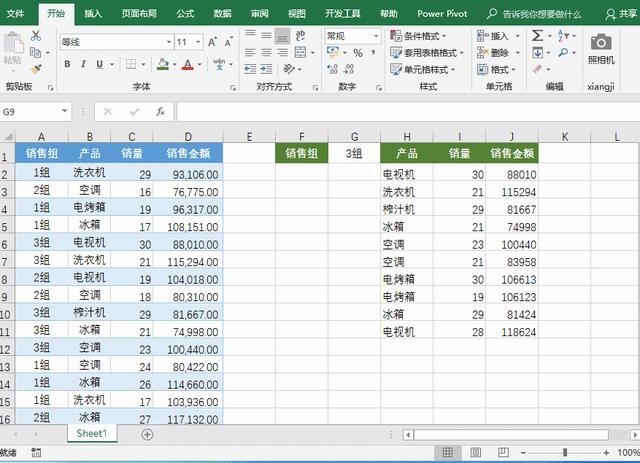Click 删除 delete cells button
640x463 pixels.
(x=493, y=53)
